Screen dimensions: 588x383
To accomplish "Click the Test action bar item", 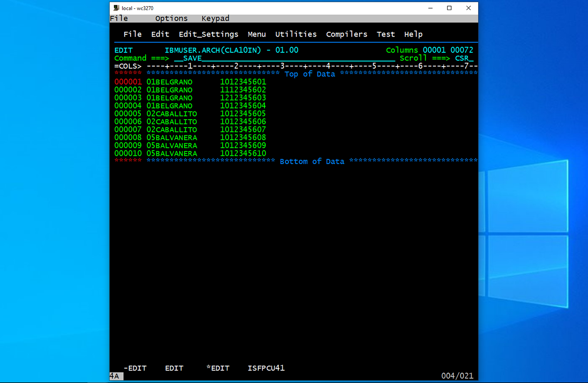I will [x=385, y=34].
